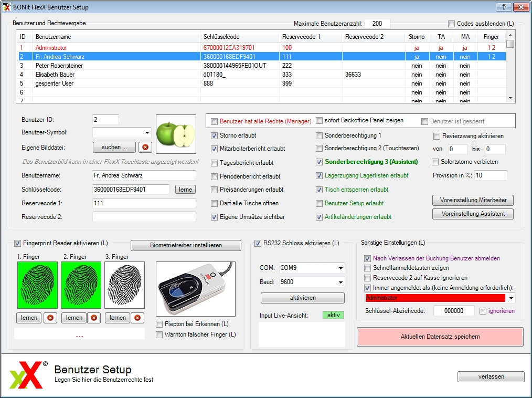Click lernen under 3. Finger
This screenshot has width=532, height=398.
[x=118, y=318]
